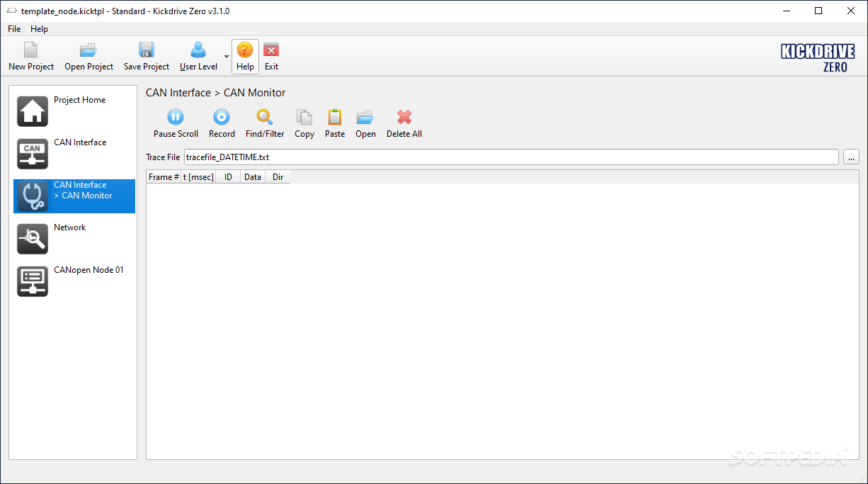Click into the Trace File input field

click(x=511, y=157)
